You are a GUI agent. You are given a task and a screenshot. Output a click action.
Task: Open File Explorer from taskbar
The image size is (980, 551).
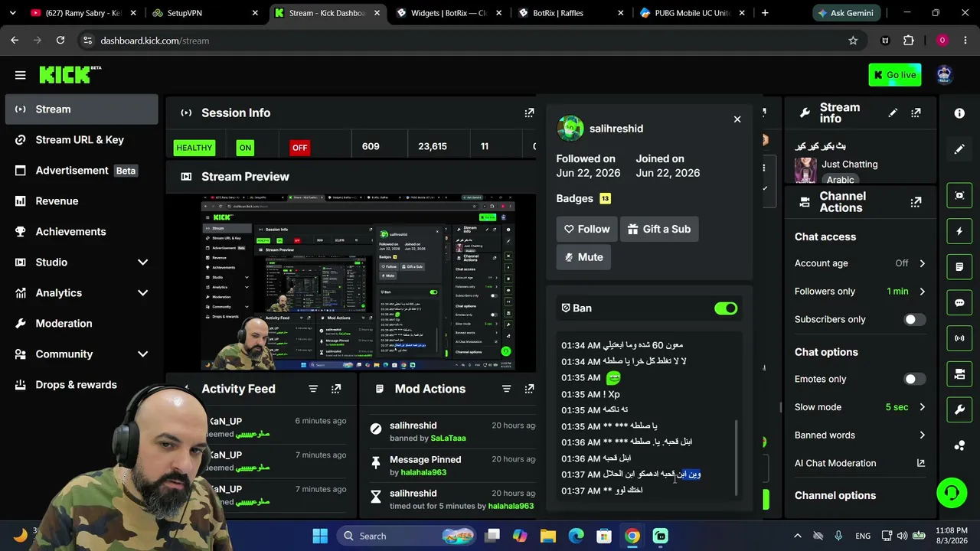pos(548,536)
